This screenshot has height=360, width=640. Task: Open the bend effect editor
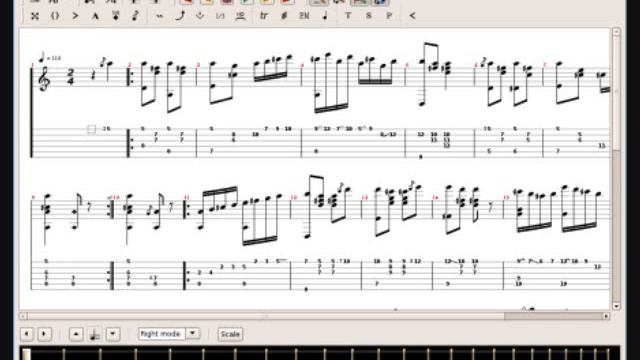(180, 16)
